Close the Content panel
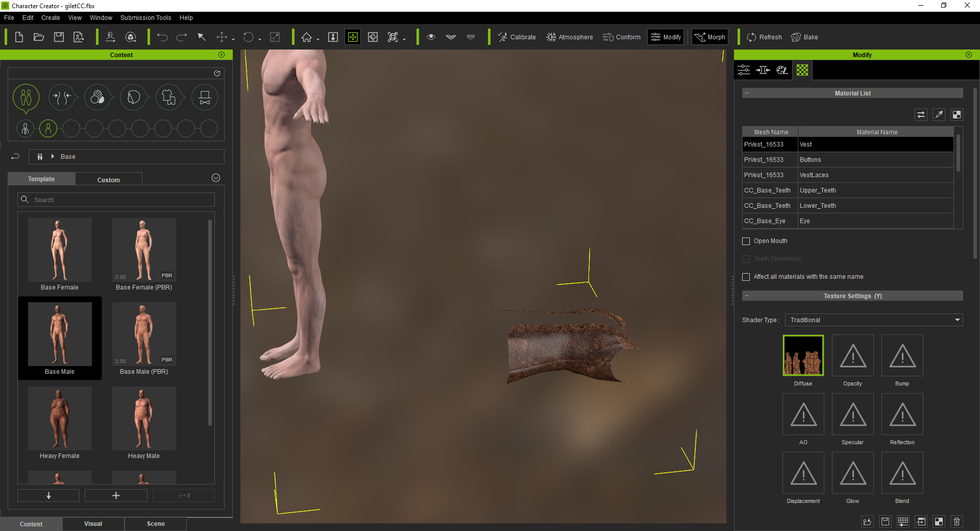 pyautogui.click(x=222, y=55)
